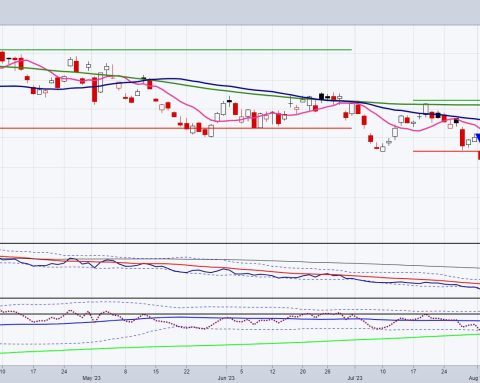Click the tall red candlestick at start of May '23
Screen dimensions: 480x383
[x=95, y=90]
